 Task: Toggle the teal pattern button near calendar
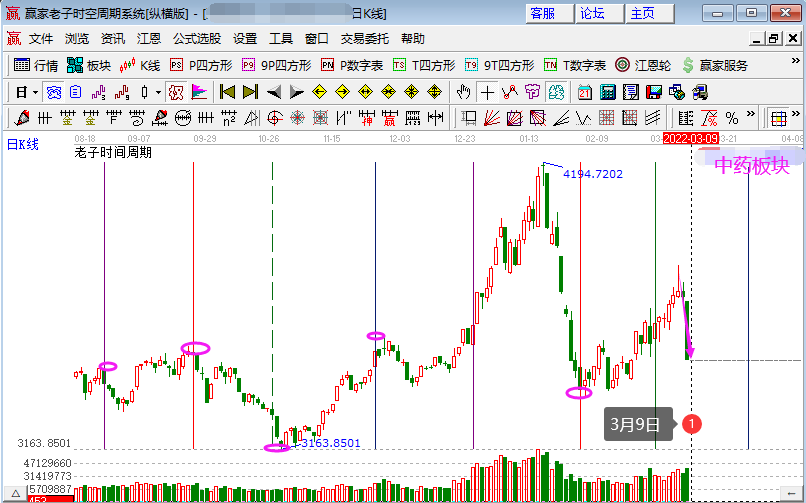[x=556, y=92]
